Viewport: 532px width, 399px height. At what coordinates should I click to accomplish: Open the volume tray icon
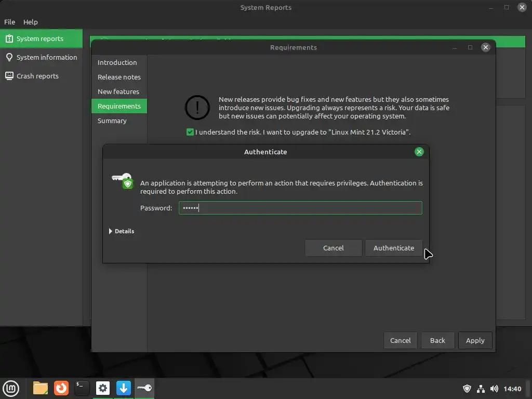495,389
